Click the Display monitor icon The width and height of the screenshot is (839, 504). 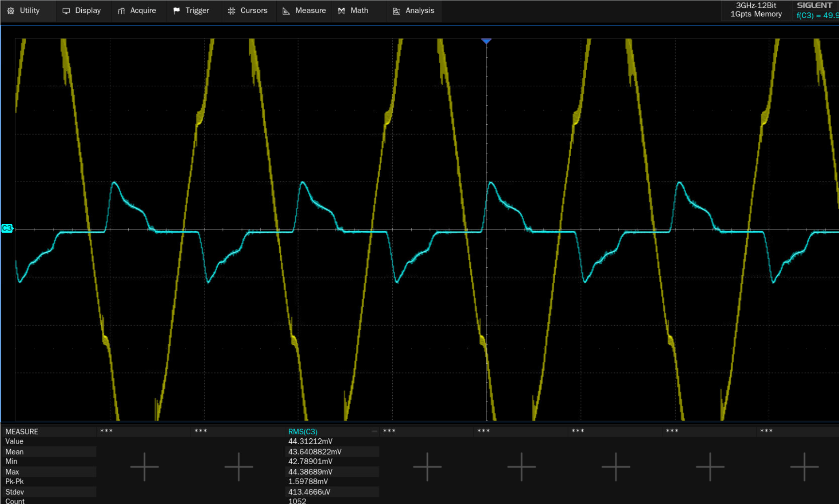66,11
